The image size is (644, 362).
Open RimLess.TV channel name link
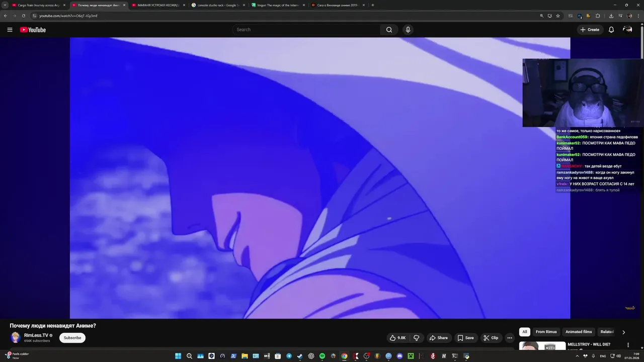tap(36, 335)
